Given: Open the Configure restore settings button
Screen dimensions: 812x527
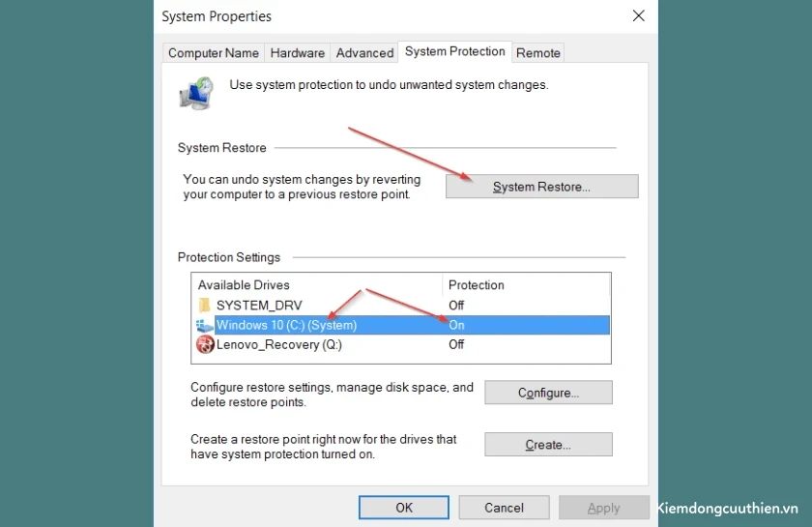Looking at the screenshot, I should [548, 393].
